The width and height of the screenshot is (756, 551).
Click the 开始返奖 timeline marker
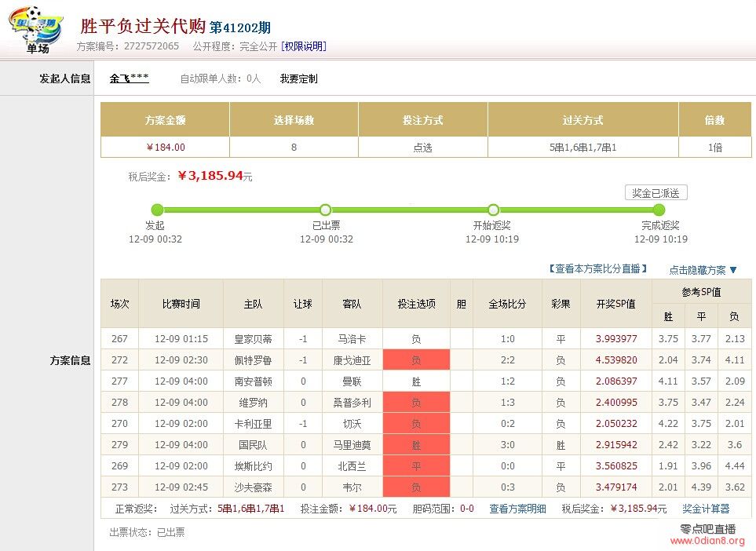pos(493,210)
